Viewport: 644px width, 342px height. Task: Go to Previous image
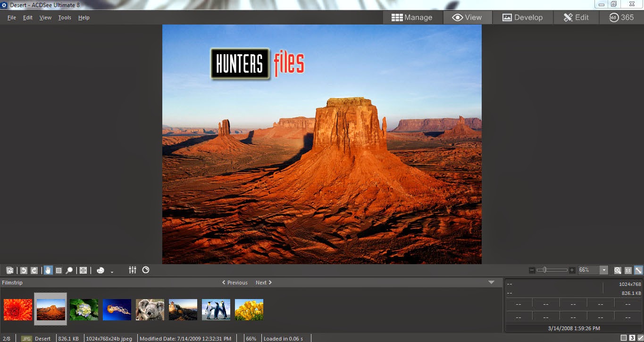pos(235,283)
